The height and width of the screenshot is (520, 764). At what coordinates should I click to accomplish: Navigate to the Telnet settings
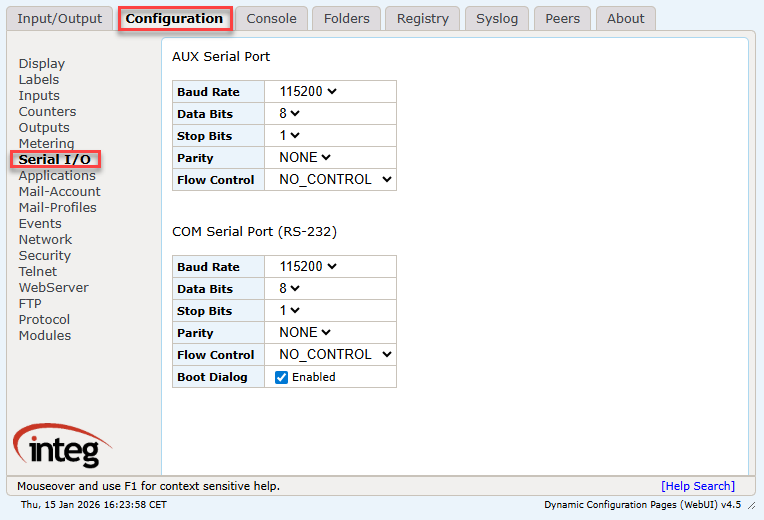38,272
